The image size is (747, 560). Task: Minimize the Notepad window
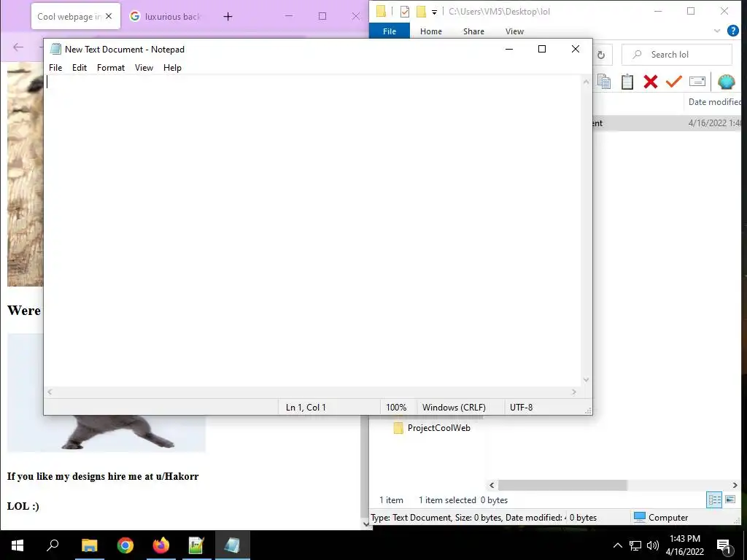pos(508,49)
